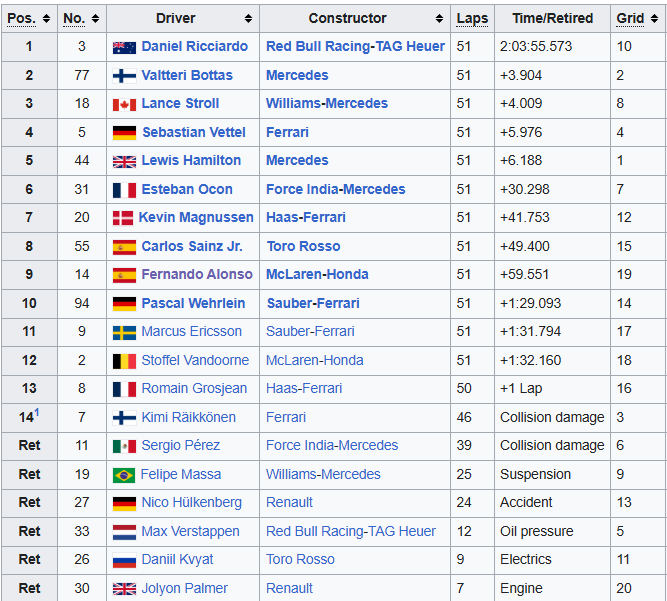Open Mercedes constructor link in Bottas row
Viewport: 667px width, 601px height.
click(x=297, y=75)
